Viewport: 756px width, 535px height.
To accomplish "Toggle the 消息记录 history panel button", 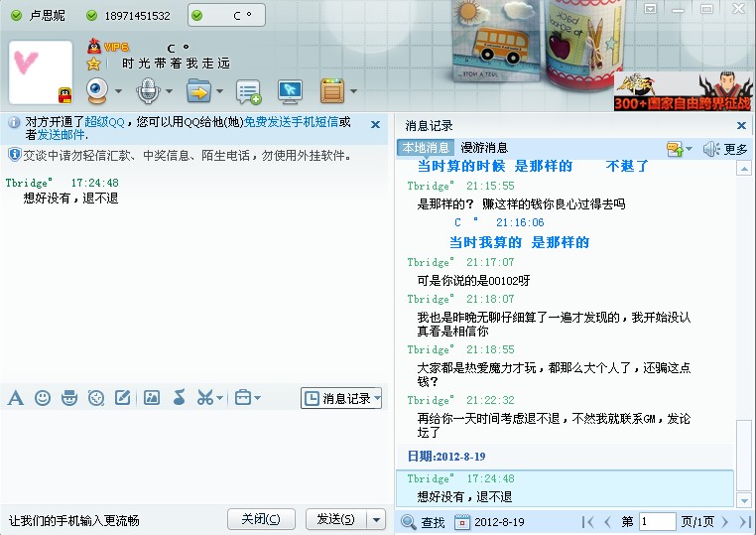I will pos(341,398).
